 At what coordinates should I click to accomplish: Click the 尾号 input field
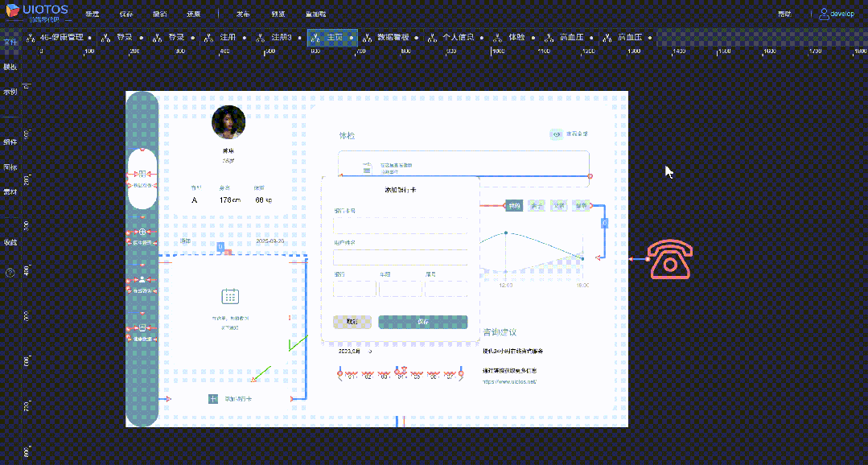pyautogui.click(x=446, y=289)
